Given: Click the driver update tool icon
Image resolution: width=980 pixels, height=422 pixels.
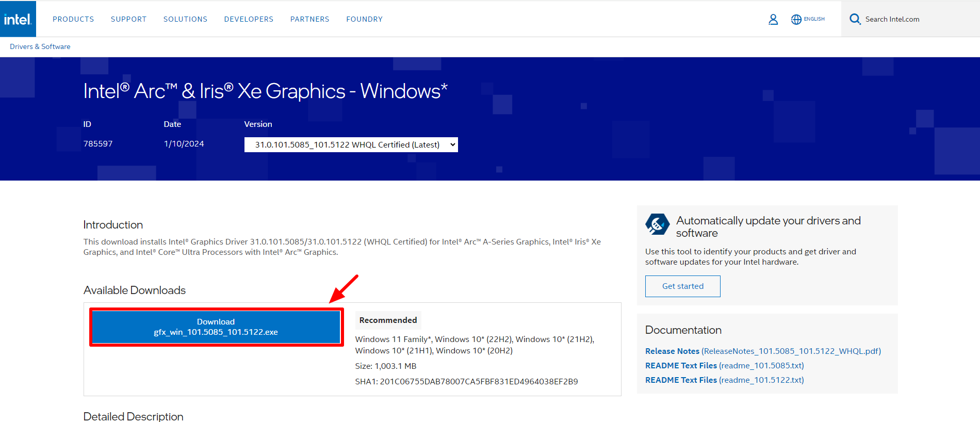Looking at the screenshot, I should point(657,224).
